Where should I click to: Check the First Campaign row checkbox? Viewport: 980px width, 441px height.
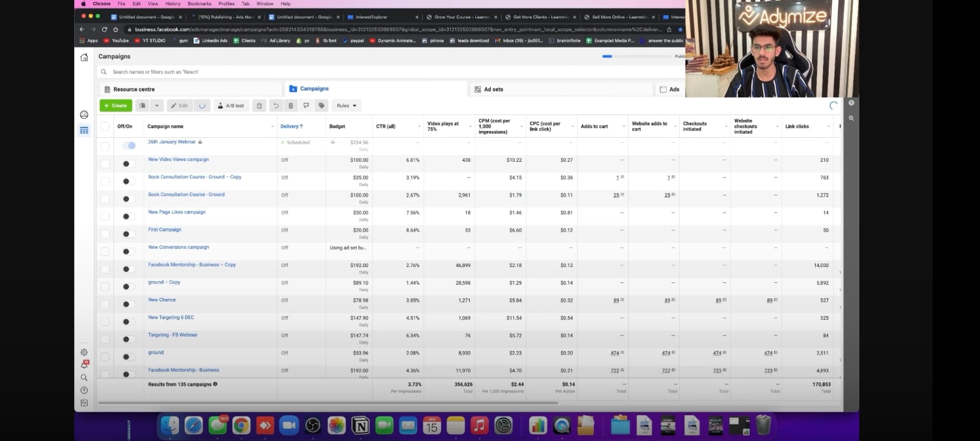(105, 234)
